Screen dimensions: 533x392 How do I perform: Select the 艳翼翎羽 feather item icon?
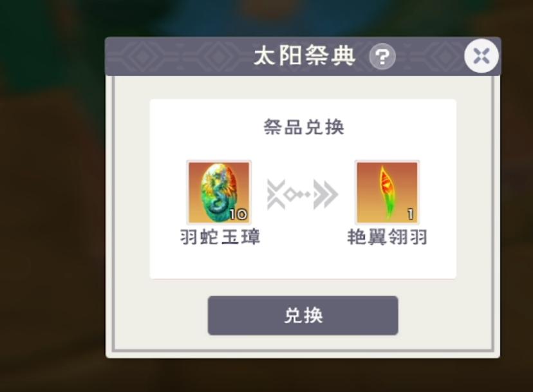click(x=387, y=192)
